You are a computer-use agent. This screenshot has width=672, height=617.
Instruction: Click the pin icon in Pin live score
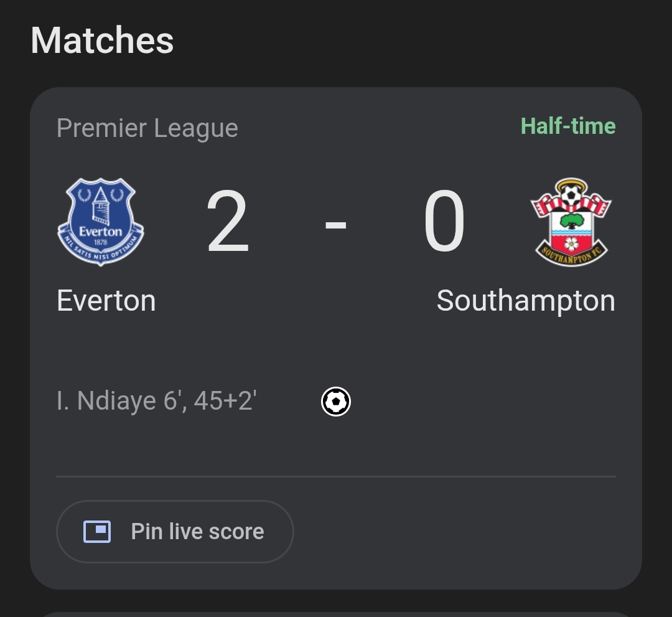(x=97, y=532)
